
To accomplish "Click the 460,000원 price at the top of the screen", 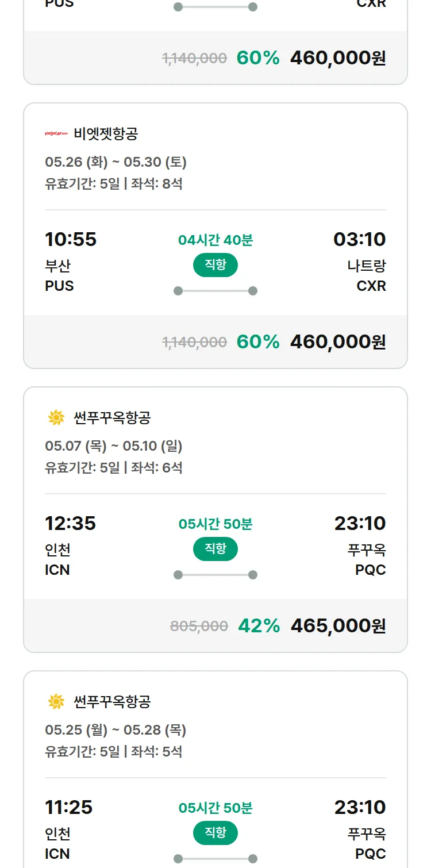I will click(x=338, y=57).
